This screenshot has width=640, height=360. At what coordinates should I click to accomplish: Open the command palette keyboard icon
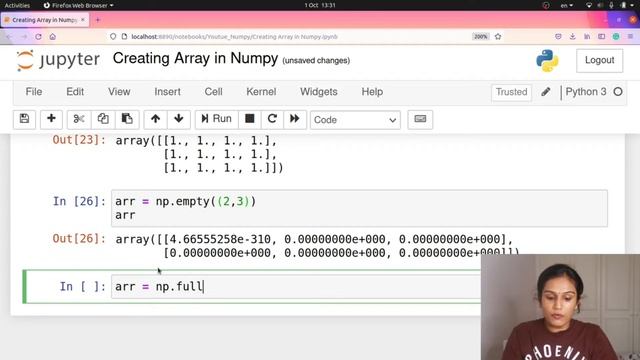420,119
